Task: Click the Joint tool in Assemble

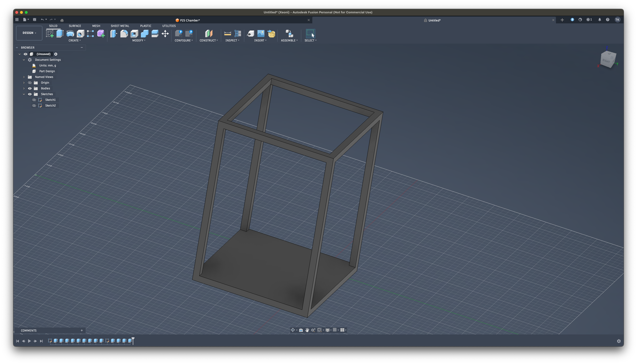Action: (x=289, y=34)
